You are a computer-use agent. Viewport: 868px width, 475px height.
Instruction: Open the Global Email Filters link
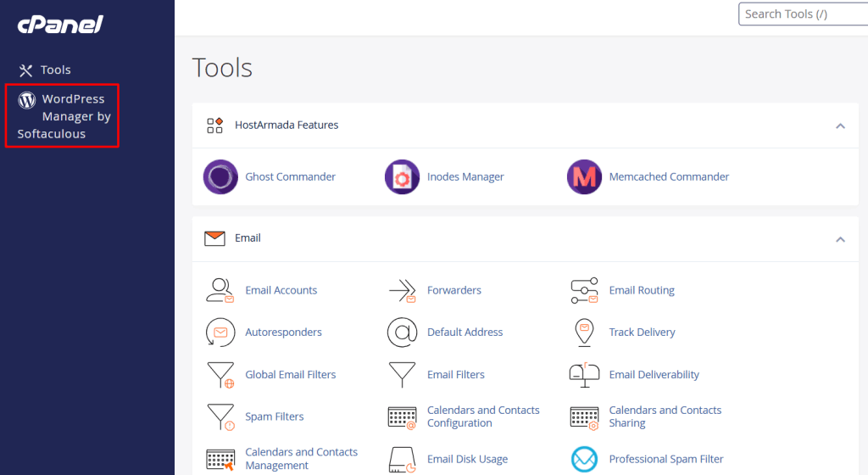(x=290, y=375)
